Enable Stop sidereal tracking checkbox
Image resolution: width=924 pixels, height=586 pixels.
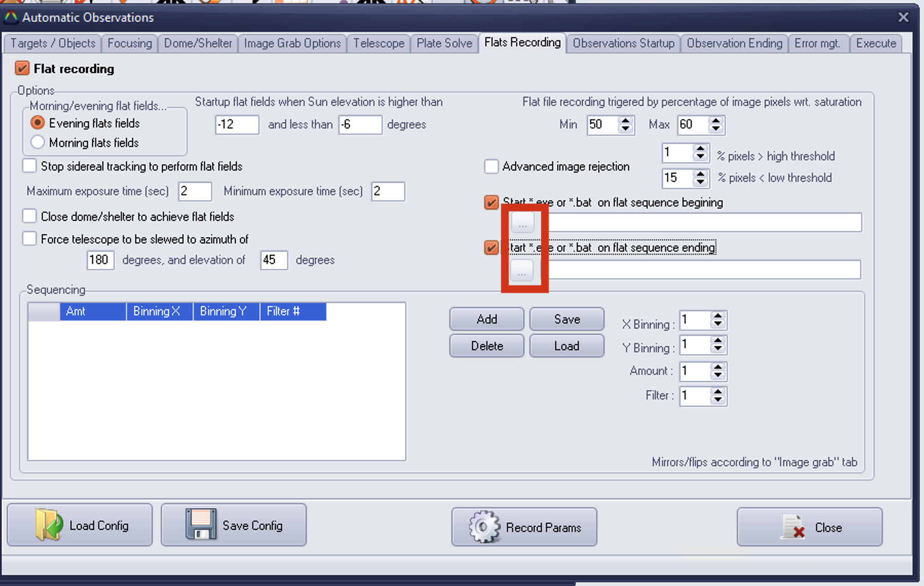(30, 166)
